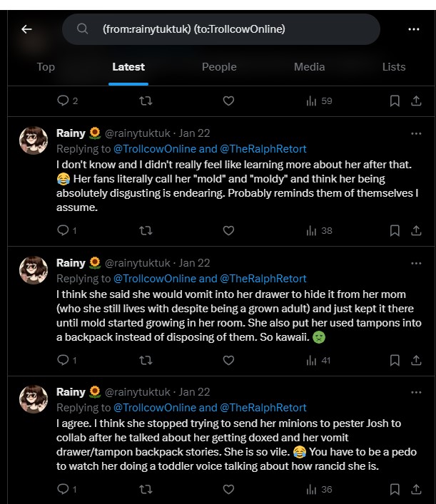Share the "I agree" tweet
436x504 pixels.
point(415,489)
